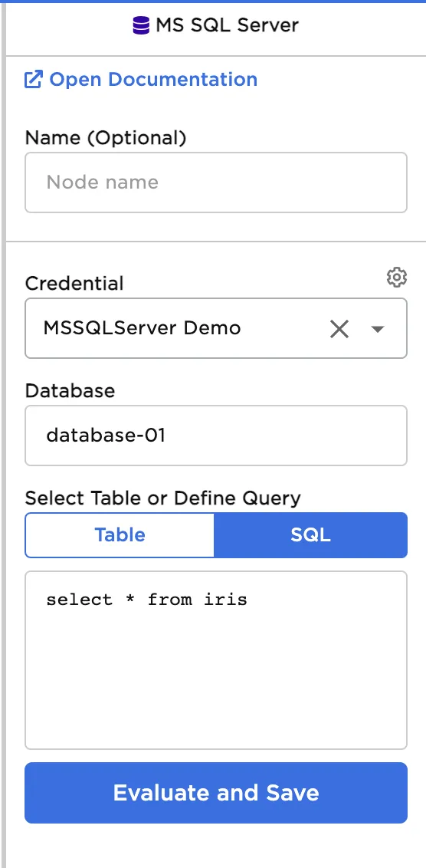This screenshot has height=868, width=426.
Task: Click the Credential label
Action: pos(74,284)
